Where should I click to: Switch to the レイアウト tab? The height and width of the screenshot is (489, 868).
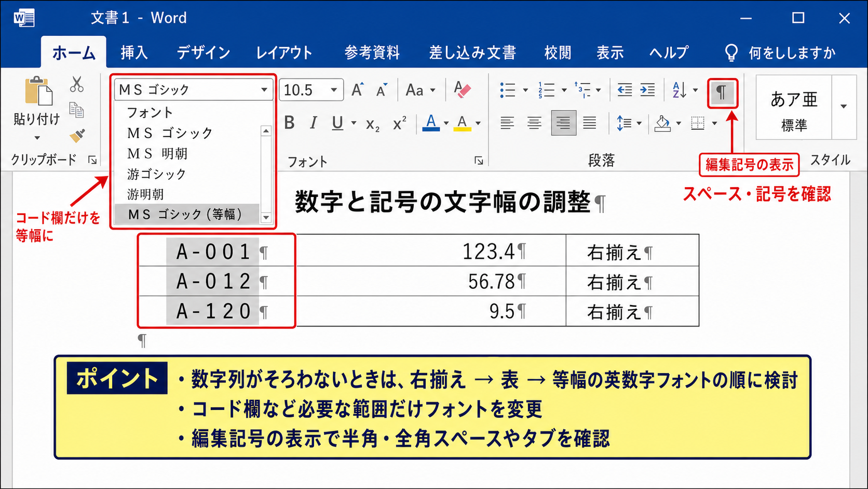point(284,52)
